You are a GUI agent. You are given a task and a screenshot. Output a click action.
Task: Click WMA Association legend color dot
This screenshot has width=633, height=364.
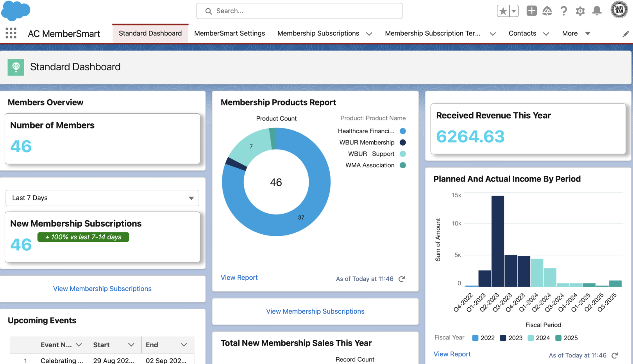pyautogui.click(x=403, y=165)
